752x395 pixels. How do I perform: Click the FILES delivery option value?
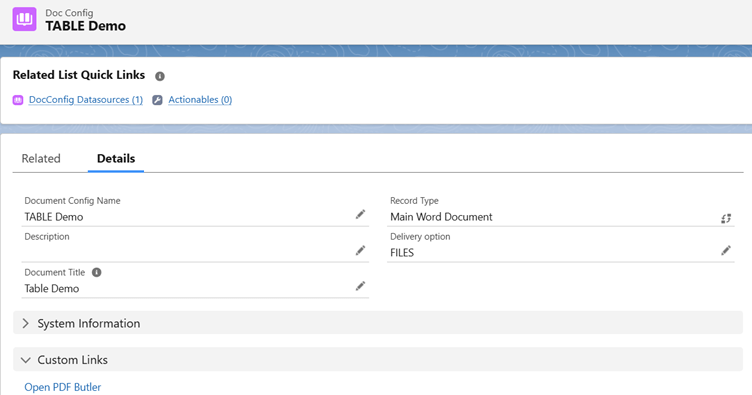[402, 253]
